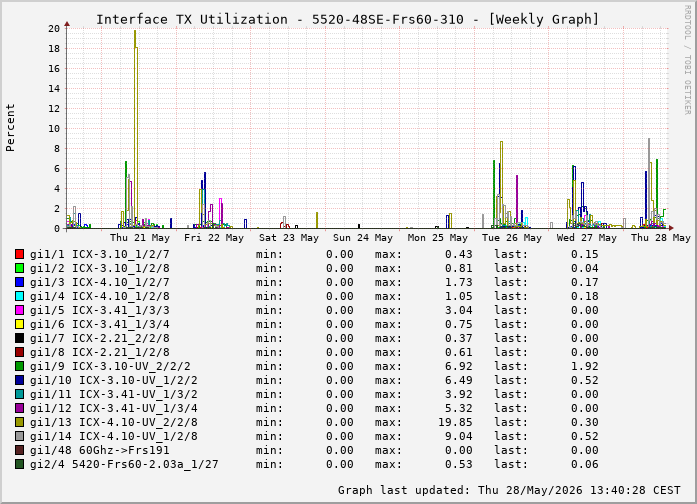
Task: Click the max value 6.92 for gi1/9
Action: (459, 366)
